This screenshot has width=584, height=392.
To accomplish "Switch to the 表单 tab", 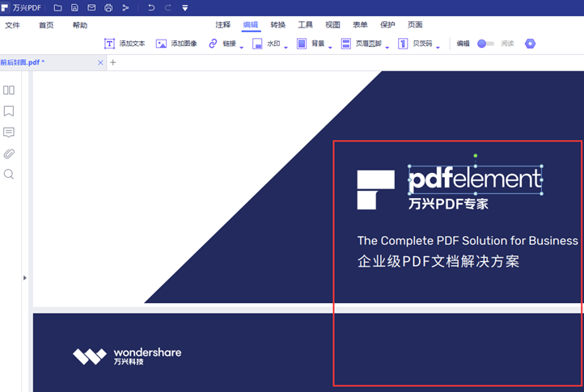I will pos(360,25).
